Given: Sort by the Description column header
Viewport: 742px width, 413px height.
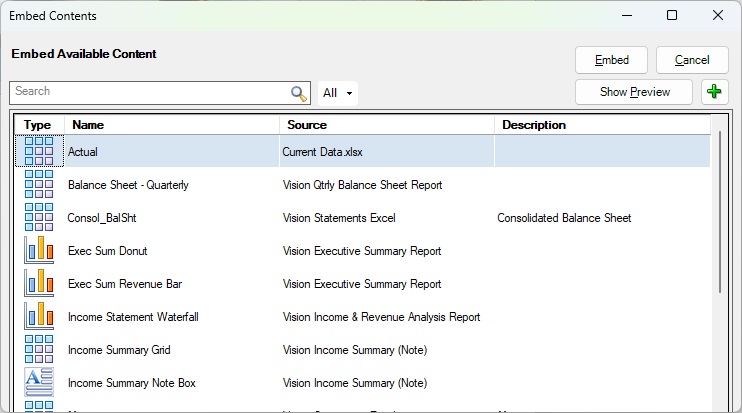Looking at the screenshot, I should click(600, 125).
